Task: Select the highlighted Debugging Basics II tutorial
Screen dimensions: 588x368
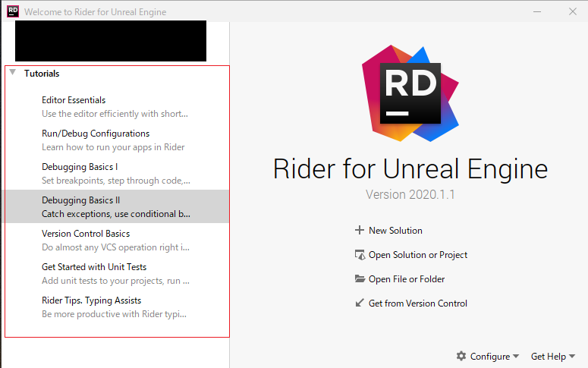Action: pyautogui.click(x=117, y=206)
